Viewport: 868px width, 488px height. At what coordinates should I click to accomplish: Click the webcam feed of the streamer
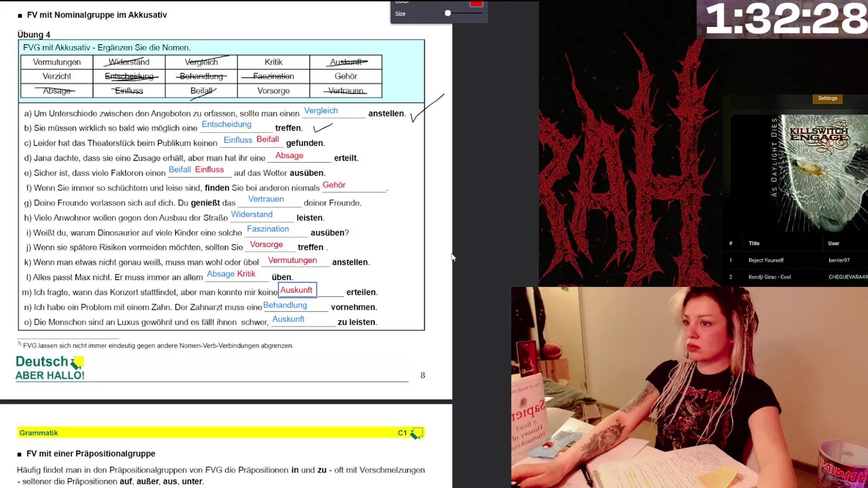690,387
